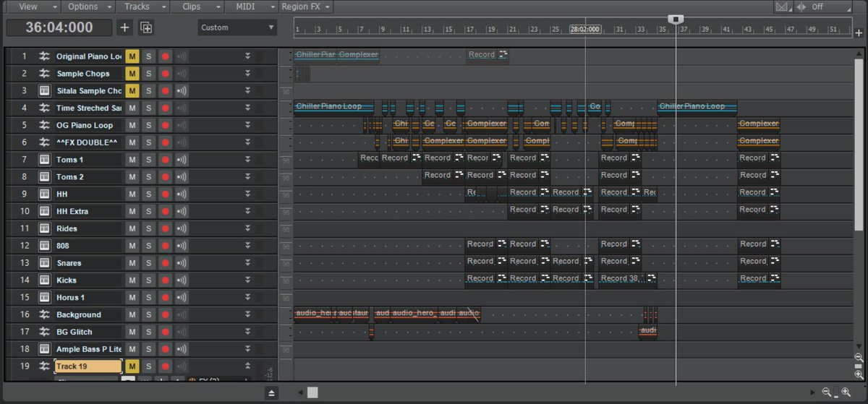Image resolution: width=868 pixels, height=404 pixels.
Task: Solo the OG Piano Loop track
Action: point(148,125)
